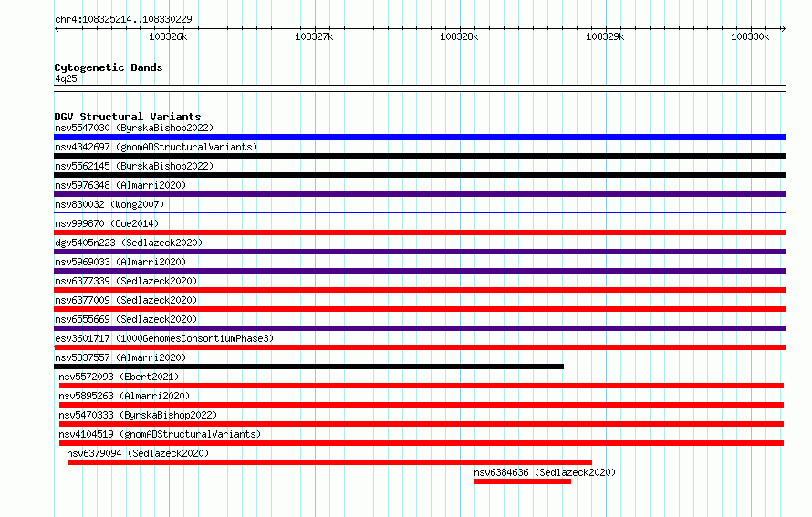This screenshot has width=812, height=517.
Task: Click the red bar under nsv6377009
Action: point(420,309)
